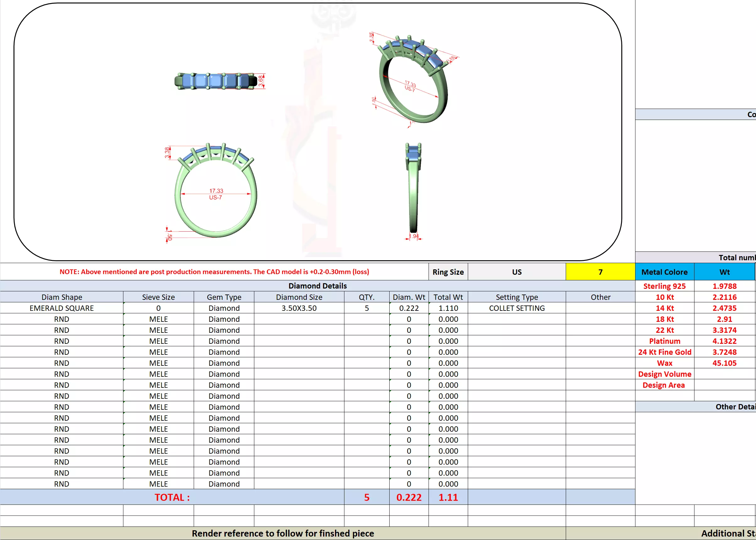Click the Render reference banner

(x=283, y=533)
